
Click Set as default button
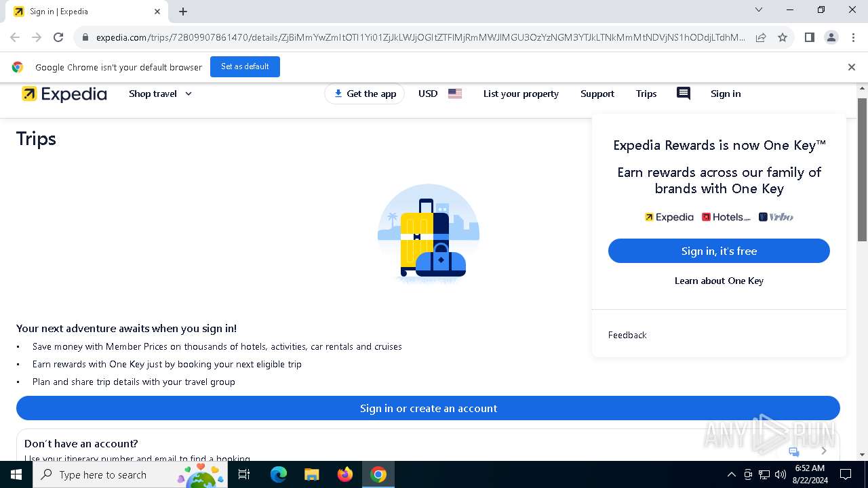pyautogui.click(x=245, y=66)
